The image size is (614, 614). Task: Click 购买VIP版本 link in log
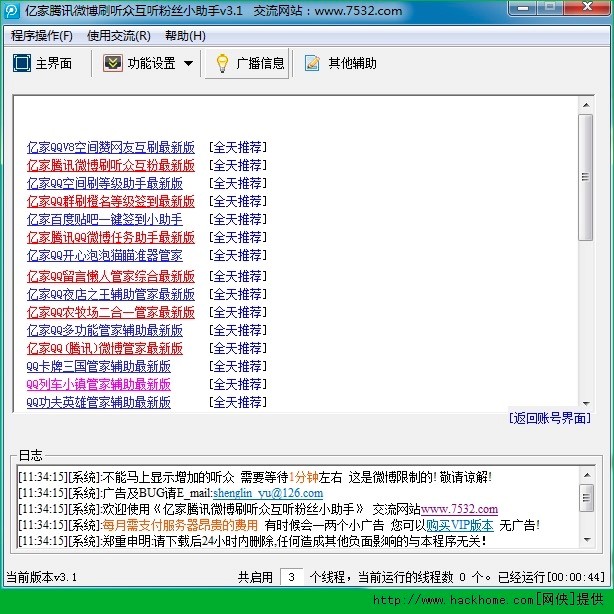click(460, 525)
